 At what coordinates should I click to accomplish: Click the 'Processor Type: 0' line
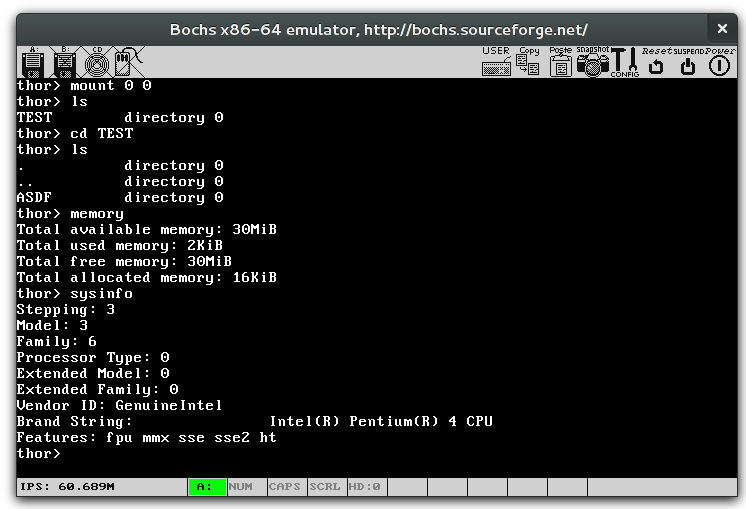tap(93, 358)
